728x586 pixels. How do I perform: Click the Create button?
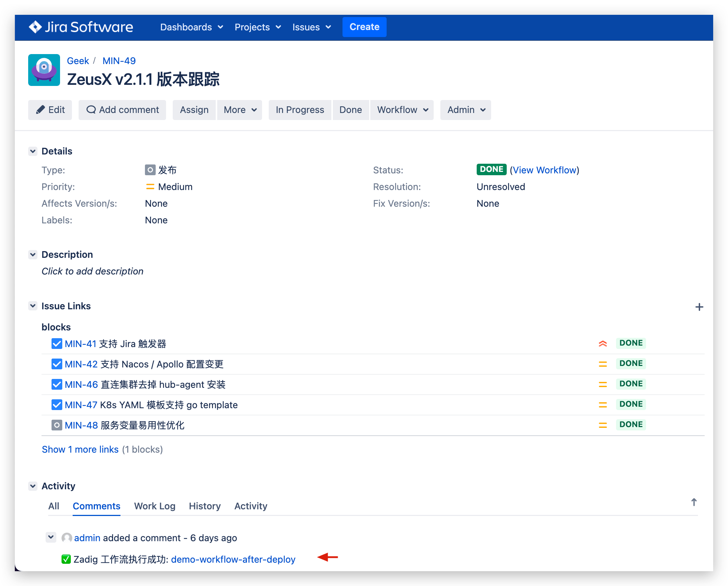(x=364, y=27)
